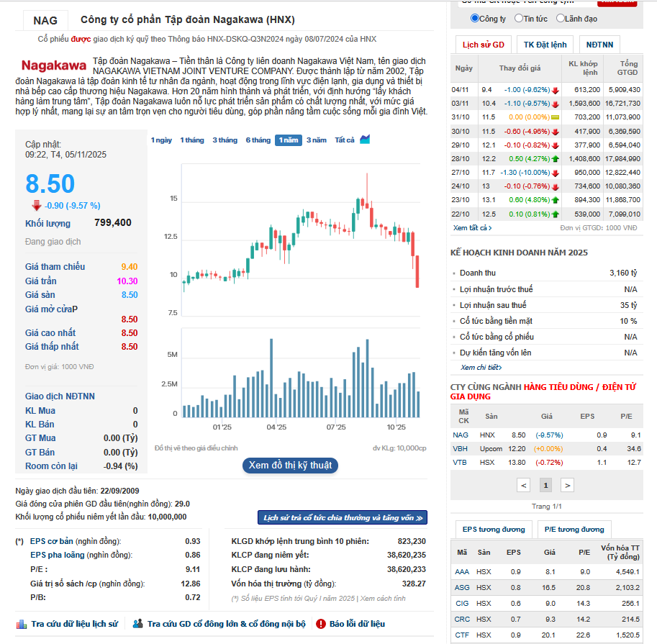The image size is (657, 644).
Task: Select the Tất cả chart range
Action: pyautogui.click(x=345, y=140)
